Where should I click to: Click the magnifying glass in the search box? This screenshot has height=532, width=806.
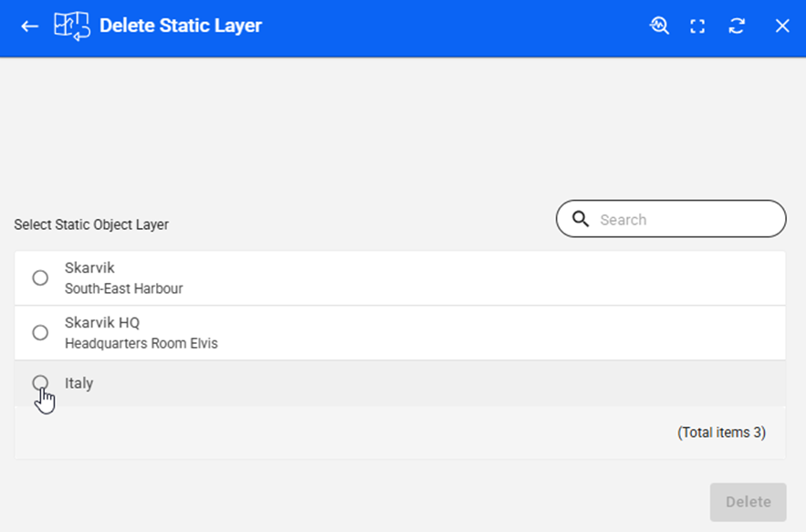581,219
